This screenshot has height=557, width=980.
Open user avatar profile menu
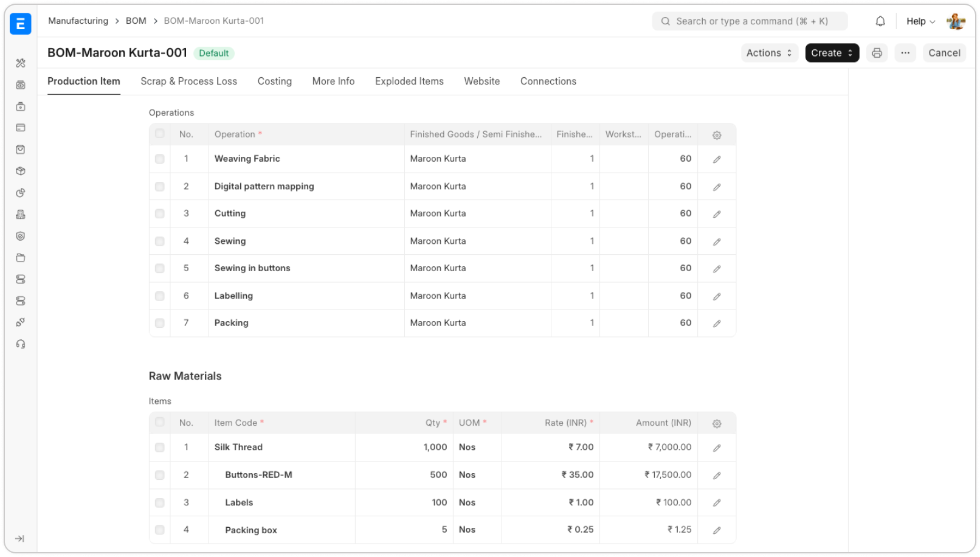[x=956, y=21]
